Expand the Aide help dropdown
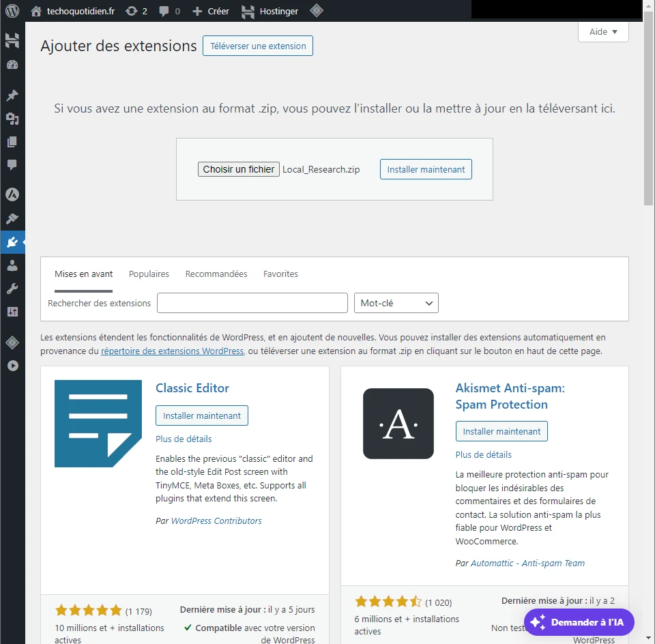 coord(603,32)
